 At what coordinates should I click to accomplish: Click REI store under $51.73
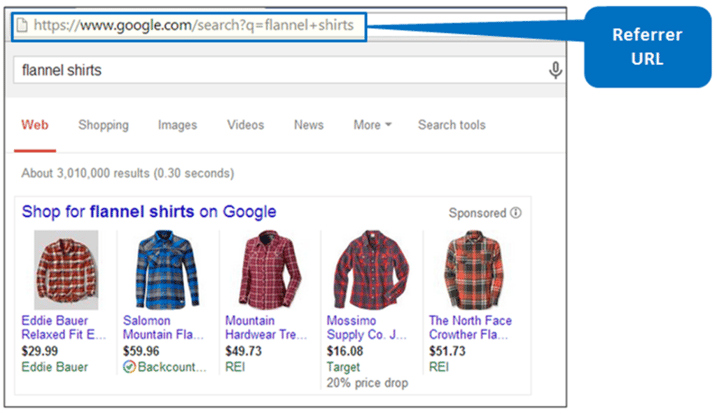click(x=439, y=367)
